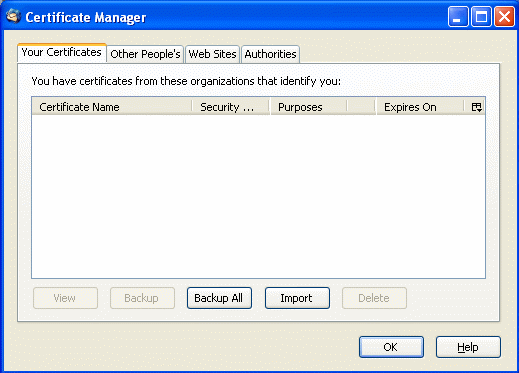Click the Purposes column header
Image resolution: width=519 pixels, height=373 pixels.
coord(309,107)
